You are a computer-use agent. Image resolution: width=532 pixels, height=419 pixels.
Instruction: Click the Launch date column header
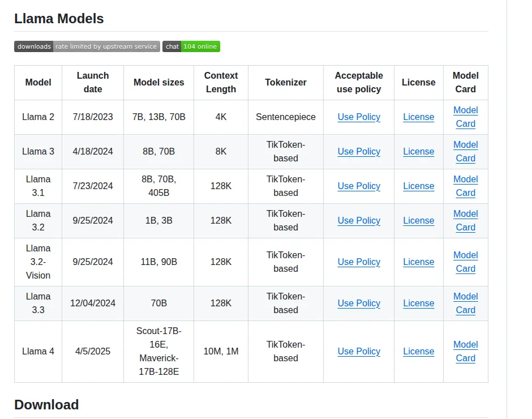[x=93, y=83]
